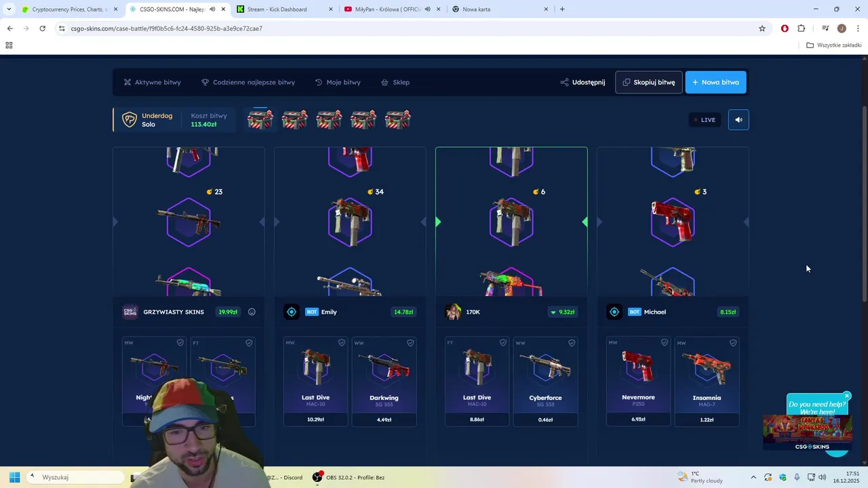Open Windows Start menu
Image resolution: width=868 pixels, height=488 pixels.
coord(14,477)
